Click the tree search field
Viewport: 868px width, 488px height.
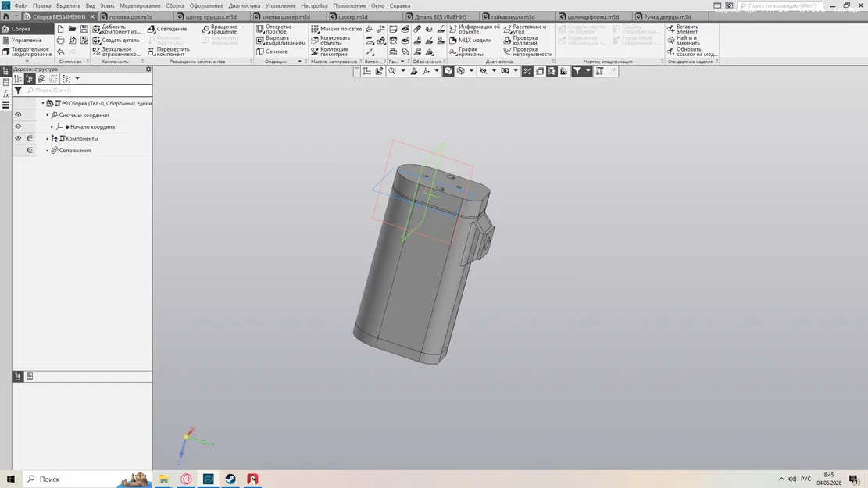pos(88,91)
